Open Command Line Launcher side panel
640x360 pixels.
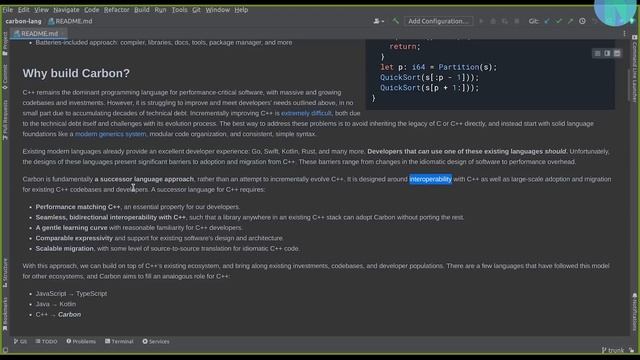(x=634, y=69)
